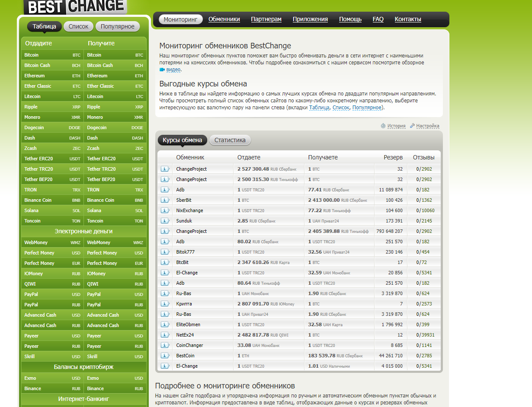Image resolution: width=532 pixels, height=407 pixels.
Task: Select Solana SOL in Отдадите column
Action: 52,210
